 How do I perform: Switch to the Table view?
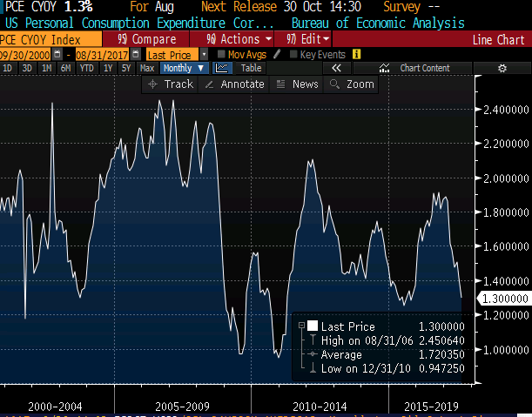point(251,68)
